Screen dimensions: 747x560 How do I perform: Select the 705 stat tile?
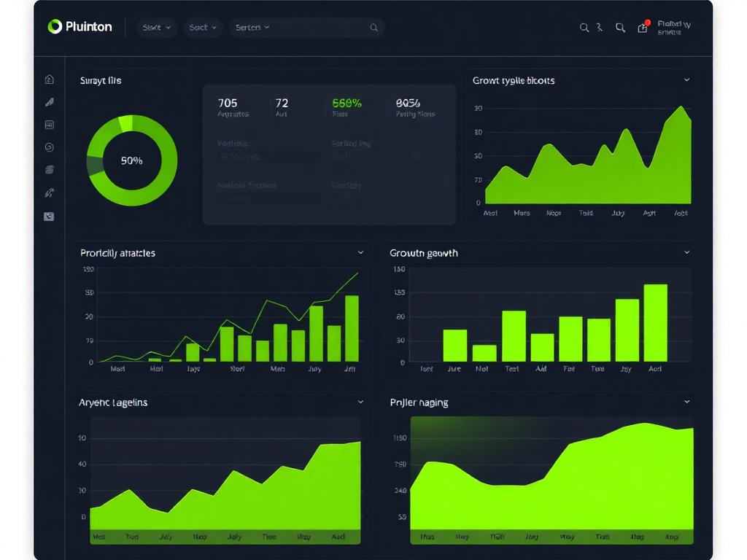coord(233,107)
